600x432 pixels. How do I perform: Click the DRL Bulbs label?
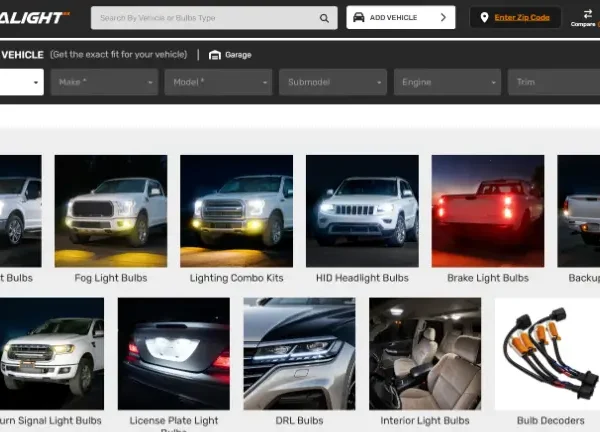(x=299, y=421)
